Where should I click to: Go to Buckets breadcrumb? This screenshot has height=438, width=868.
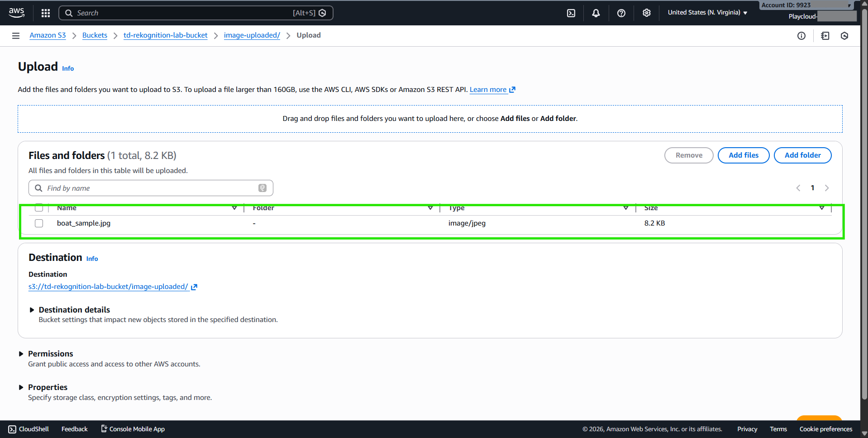(95, 35)
